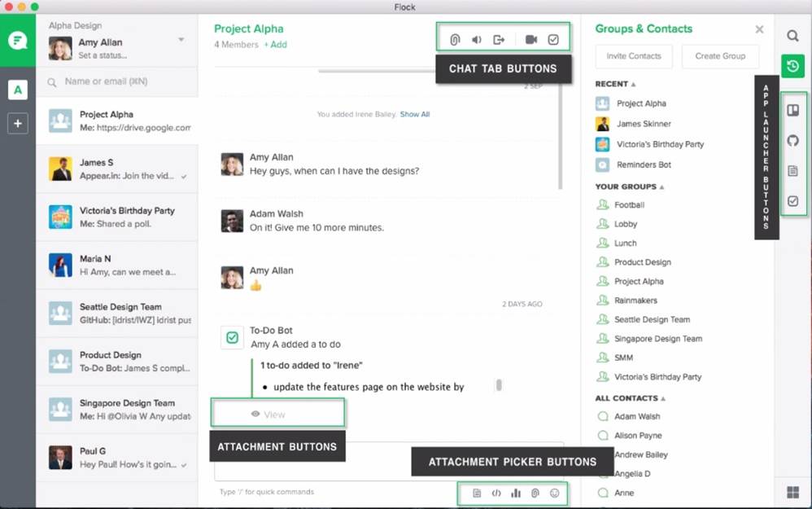Start a video call in Project Alpha

(531, 40)
